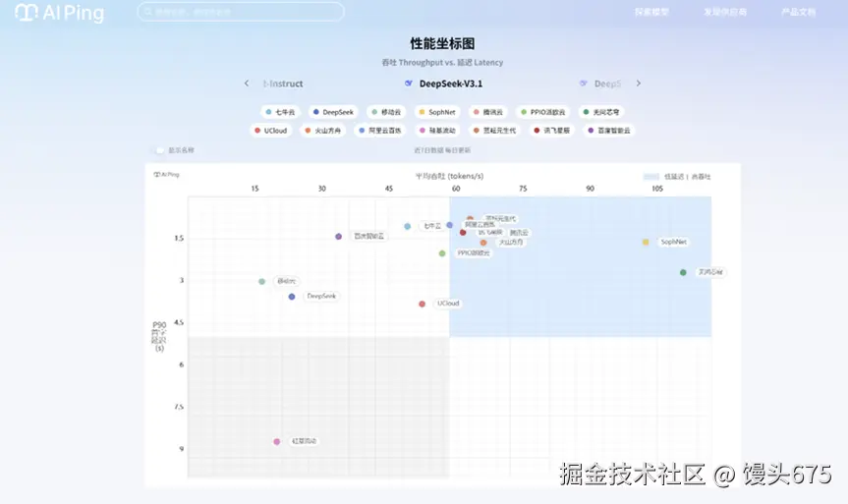
Task: Toggle the 讯飞星辰 legend chip
Action: (x=552, y=131)
